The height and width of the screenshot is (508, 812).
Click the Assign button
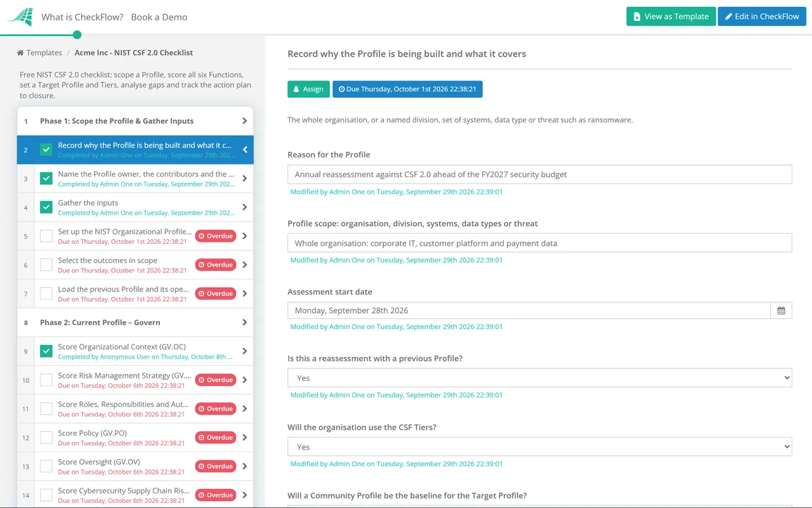(x=308, y=89)
